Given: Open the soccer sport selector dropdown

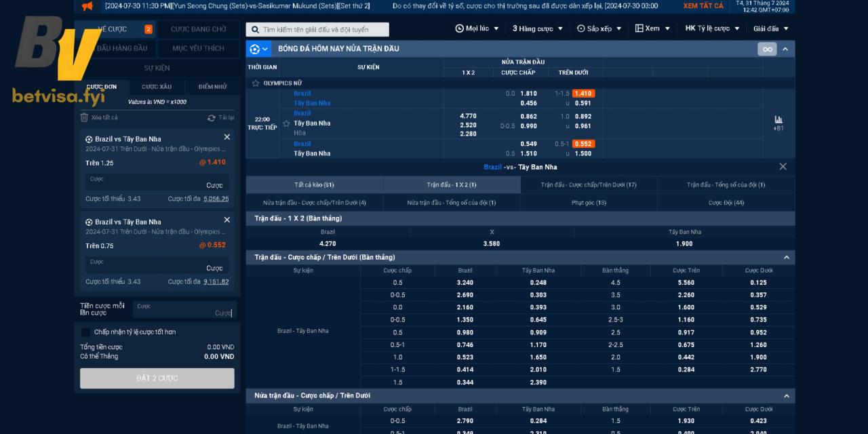Looking at the screenshot, I should (258, 49).
